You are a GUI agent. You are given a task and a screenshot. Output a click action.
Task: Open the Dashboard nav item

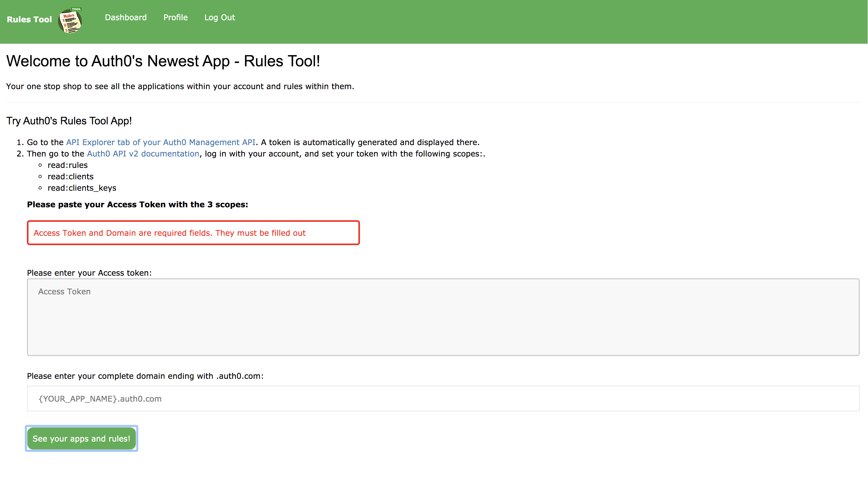(126, 18)
